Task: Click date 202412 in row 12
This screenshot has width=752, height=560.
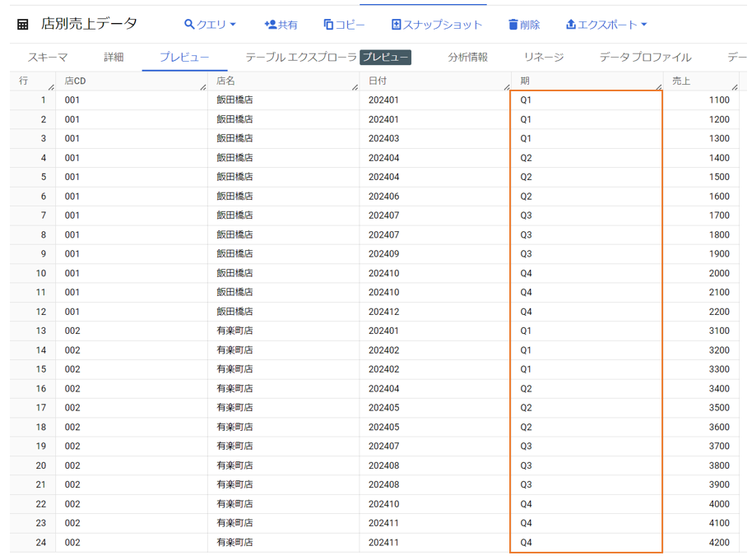Action: (383, 312)
